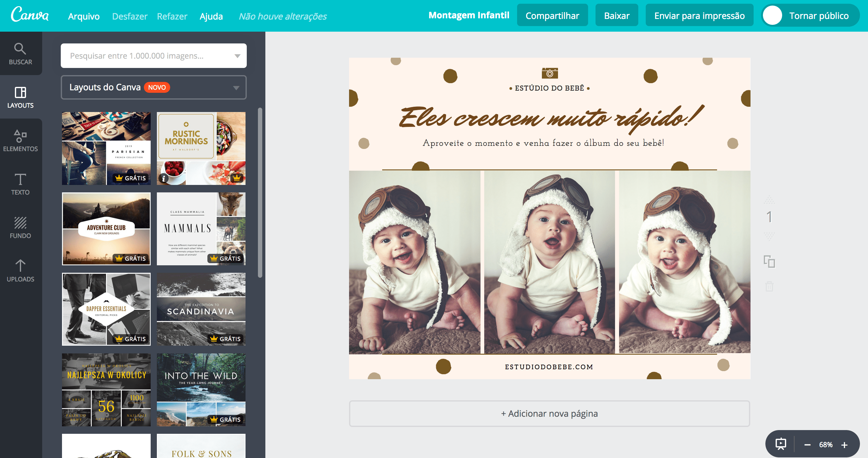Image resolution: width=868 pixels, height=458 pixels.
Task: Click the page number 1 indicator
Action: pos(769,217)
